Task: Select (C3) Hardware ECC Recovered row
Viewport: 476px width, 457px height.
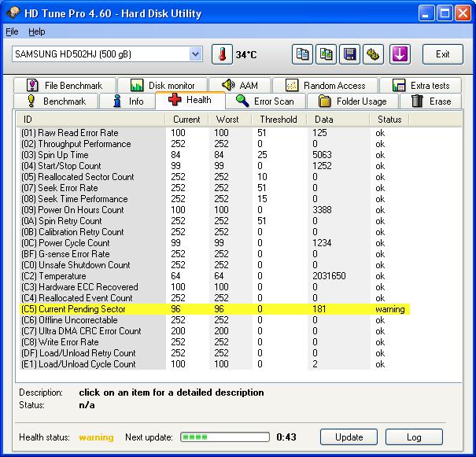Action: pos(214,287)
